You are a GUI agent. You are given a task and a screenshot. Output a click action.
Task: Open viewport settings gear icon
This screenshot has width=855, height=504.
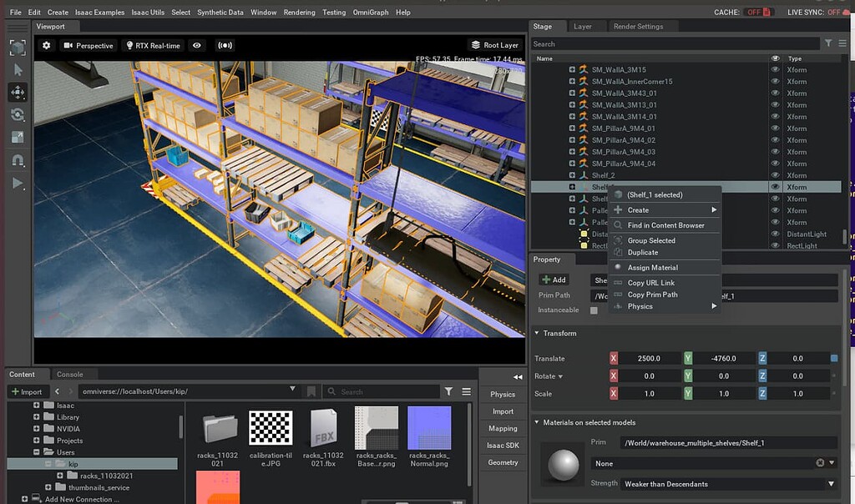[46, 45]
